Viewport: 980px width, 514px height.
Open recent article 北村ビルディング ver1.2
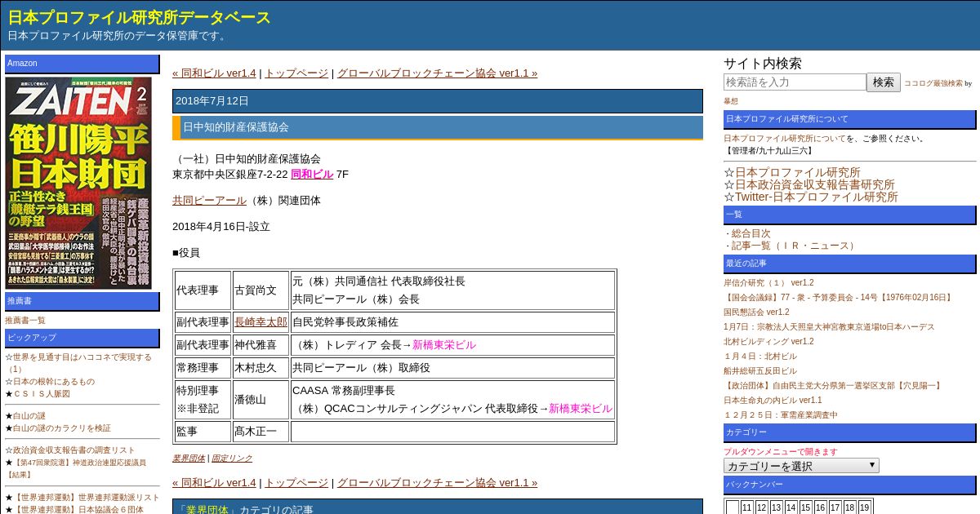pyautogui.click(x=768, y=342)
